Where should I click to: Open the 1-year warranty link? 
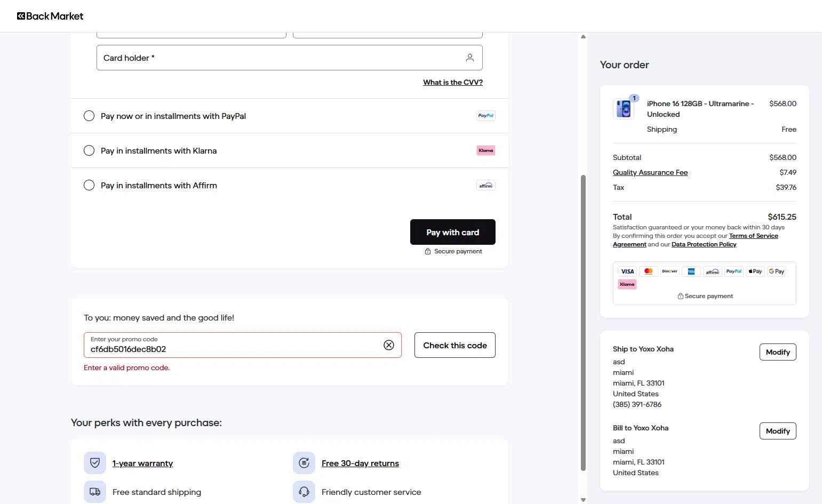[x=142, y=463]
